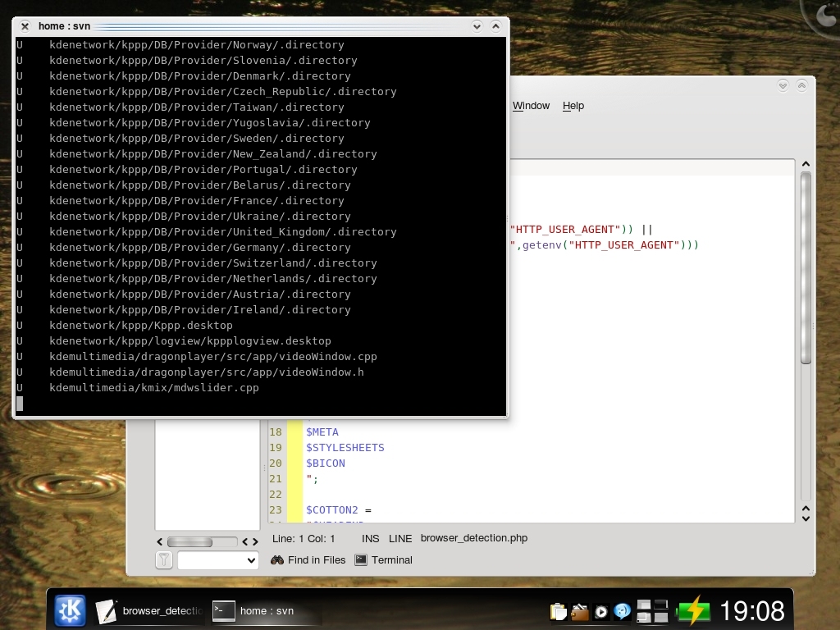Open the chat messenger tray icon

pyautogui.click(x=622, y=611)
